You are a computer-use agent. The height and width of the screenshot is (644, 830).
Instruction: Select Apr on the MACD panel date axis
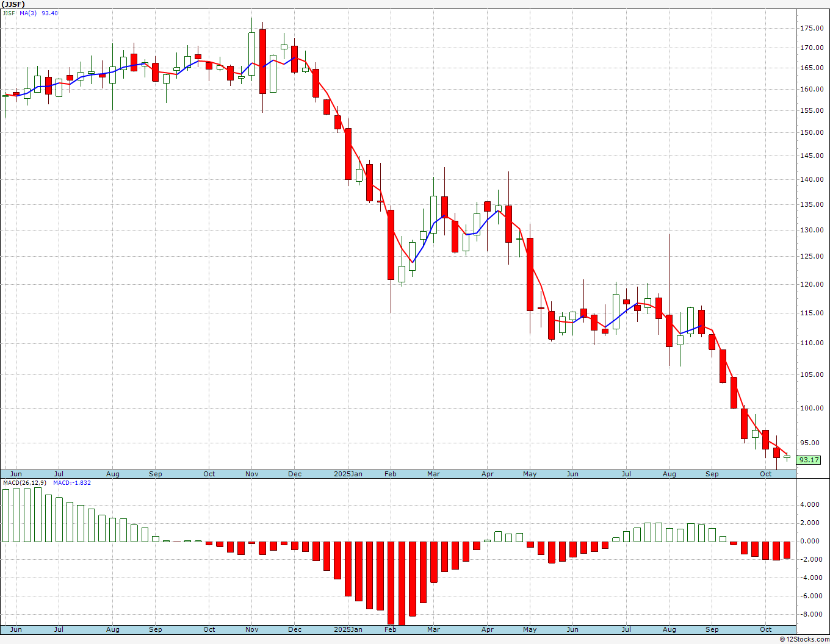tap(488, 629)
